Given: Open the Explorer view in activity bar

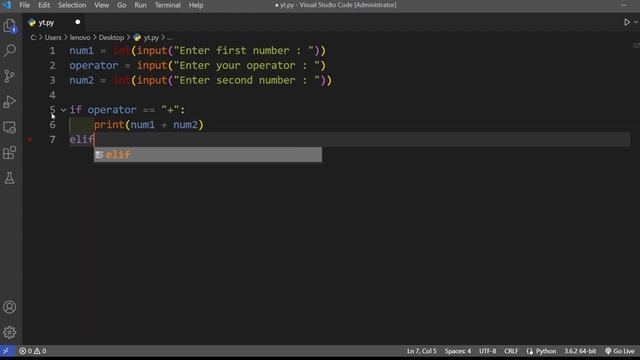Looking at the screenshot, I should pyautogui.click(x=9, y=26).
